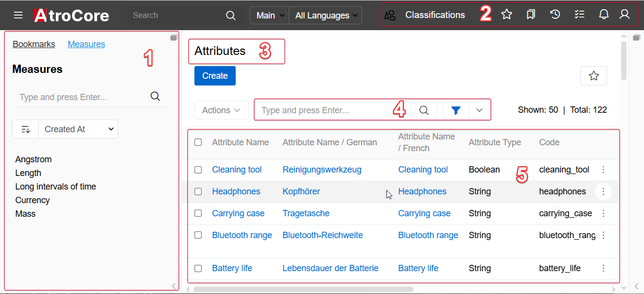Select all attributes checkbox in header

click(x=198, y=142)
